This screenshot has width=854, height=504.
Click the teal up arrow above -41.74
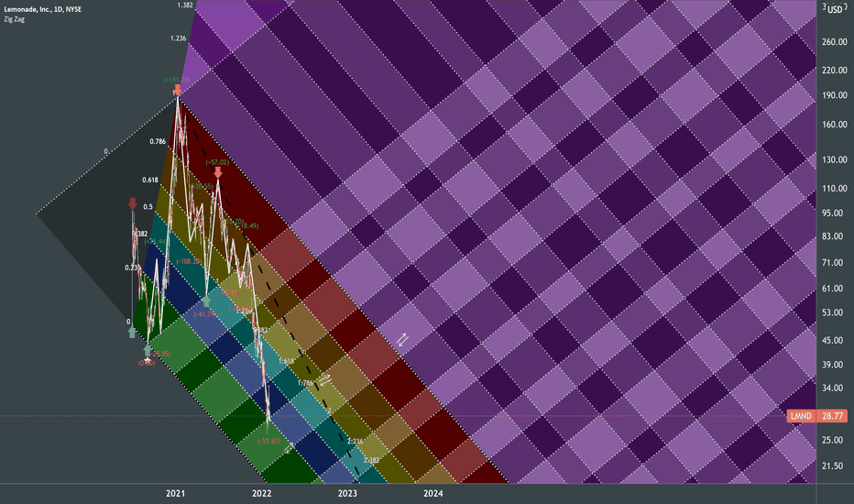click(x=206, y=301)
